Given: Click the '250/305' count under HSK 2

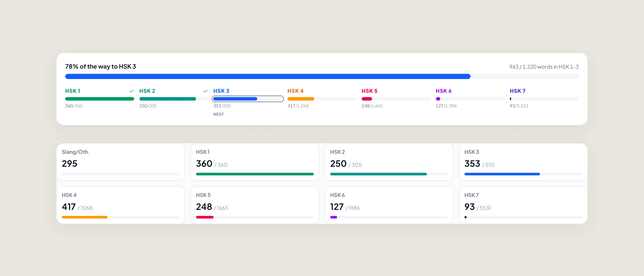Looking at the screenshot, I should point(148,106).
